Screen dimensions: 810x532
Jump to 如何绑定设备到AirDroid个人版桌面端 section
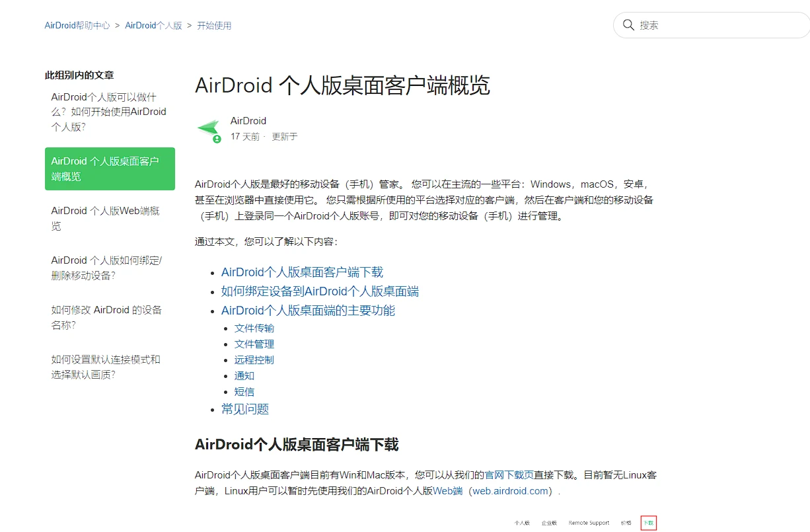point(320,291)
